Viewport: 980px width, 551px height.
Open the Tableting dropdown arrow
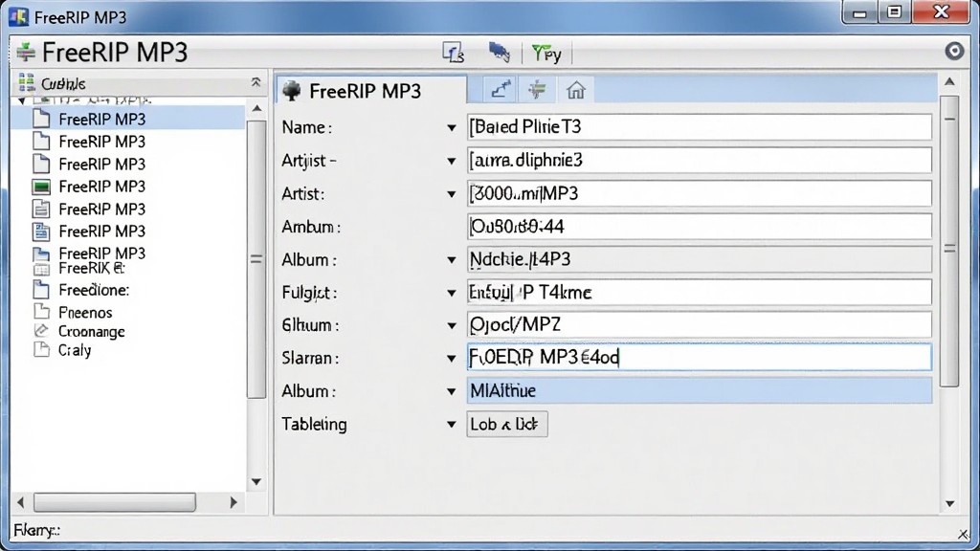(x=452, y=424)
